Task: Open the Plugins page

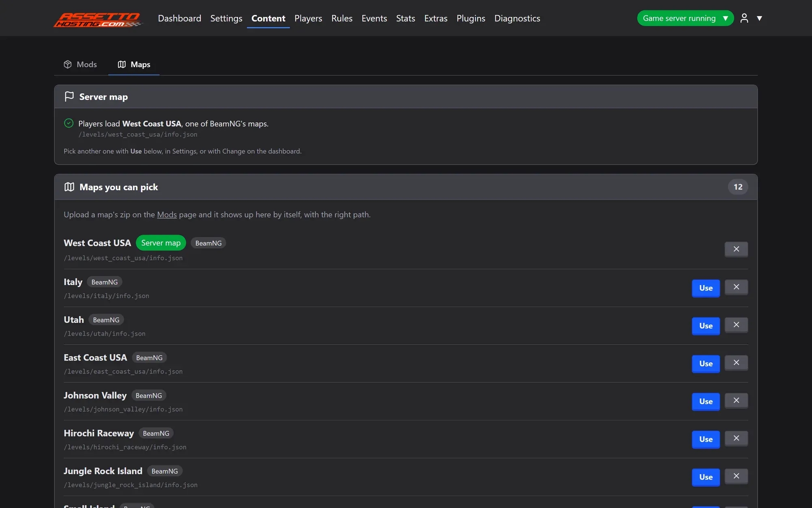Action: (x=471, y=18)
